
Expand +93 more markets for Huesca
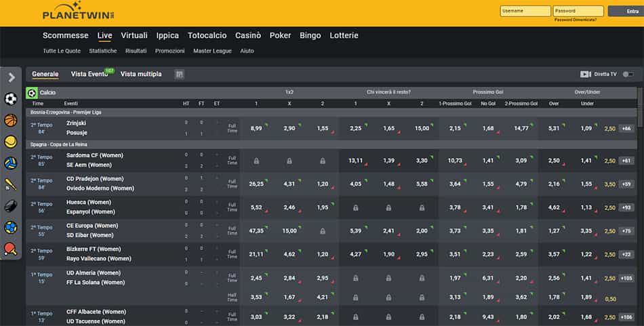[626, 208]
